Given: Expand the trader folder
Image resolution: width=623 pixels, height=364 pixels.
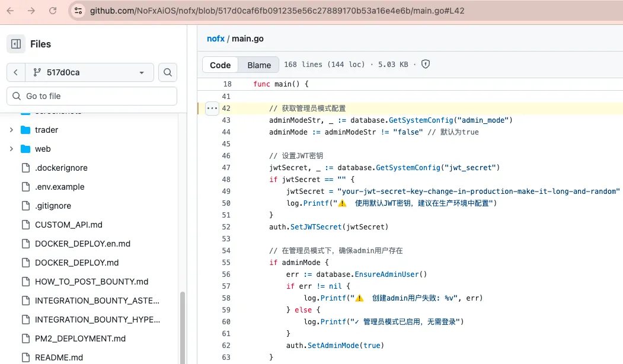Looking at the screenshot, I should click(x=11, y=130).
